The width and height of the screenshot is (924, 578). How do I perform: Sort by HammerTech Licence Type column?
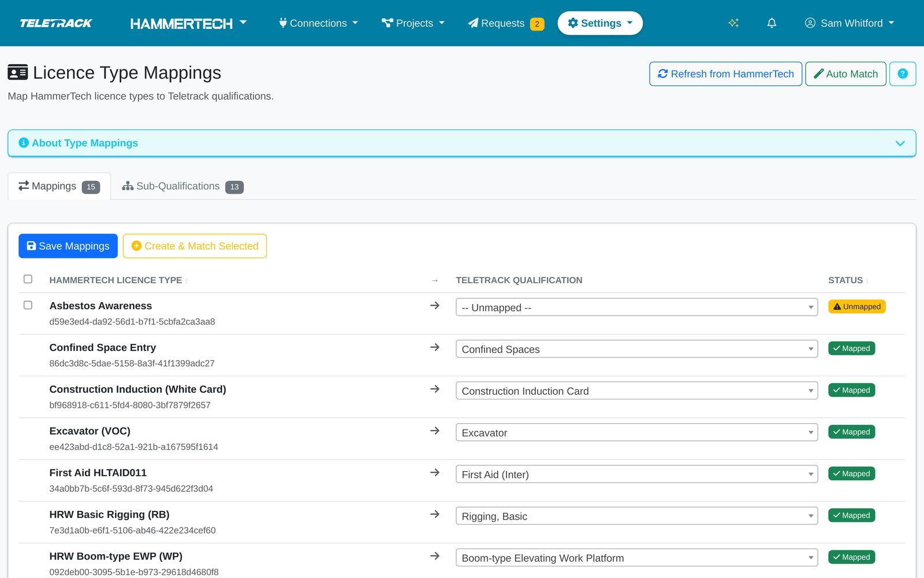pos(118,280)
